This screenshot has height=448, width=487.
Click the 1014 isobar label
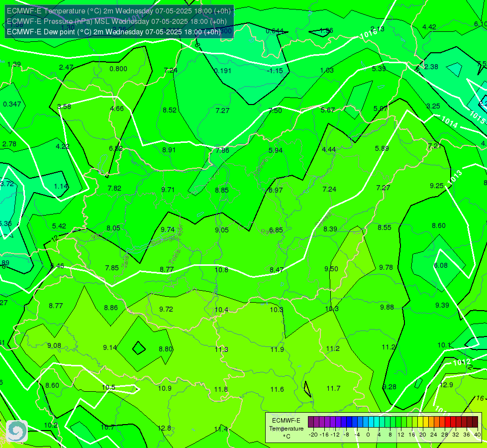pyautogui.click(x=449, y=122)
